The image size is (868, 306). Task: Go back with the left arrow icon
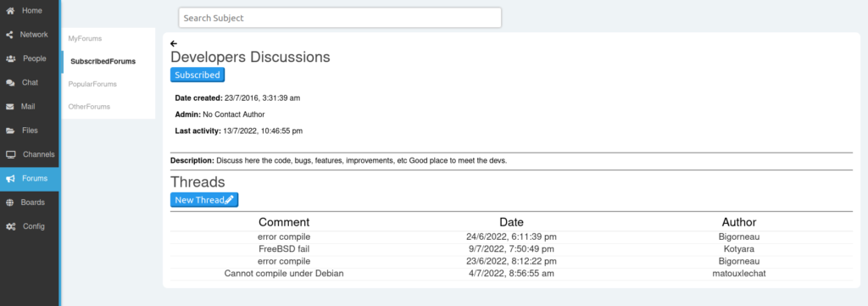pos(174,43)
